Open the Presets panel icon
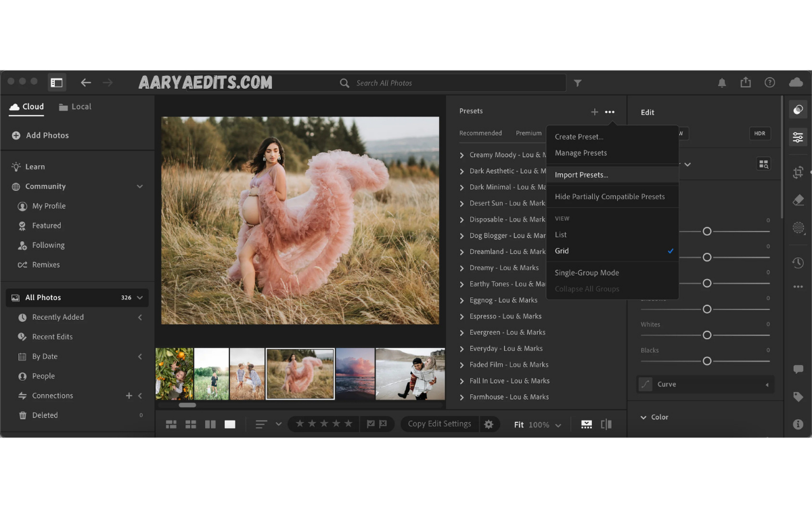This screenshot has width=812, height=508. (x=798, y=110)
